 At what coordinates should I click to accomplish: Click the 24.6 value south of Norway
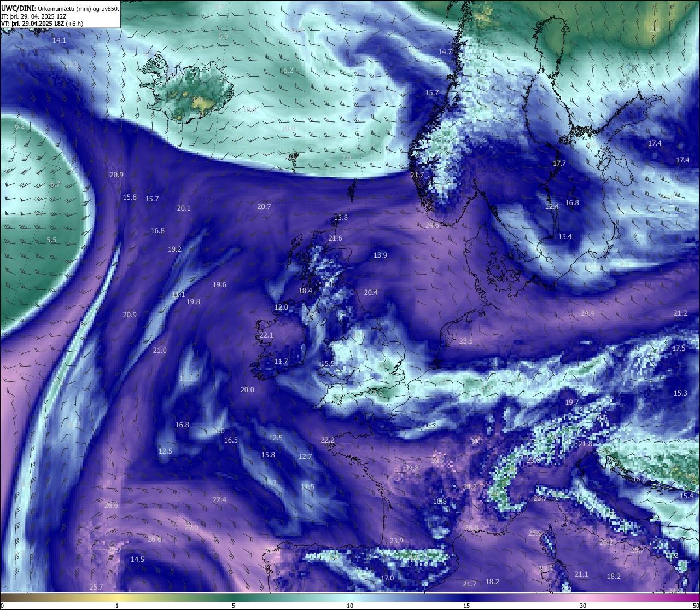pyautogui.click(x=432, y=225)
